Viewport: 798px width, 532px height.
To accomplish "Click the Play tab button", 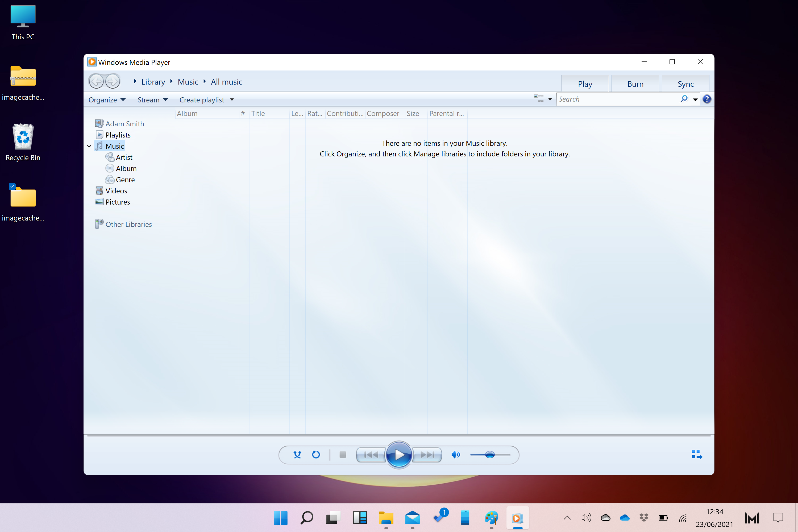I will point(585,82).
